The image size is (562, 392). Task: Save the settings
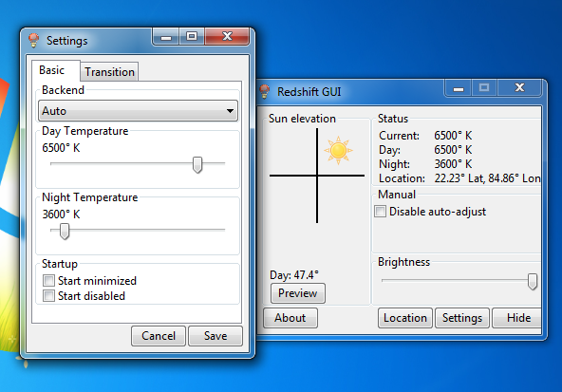point(215,336)
